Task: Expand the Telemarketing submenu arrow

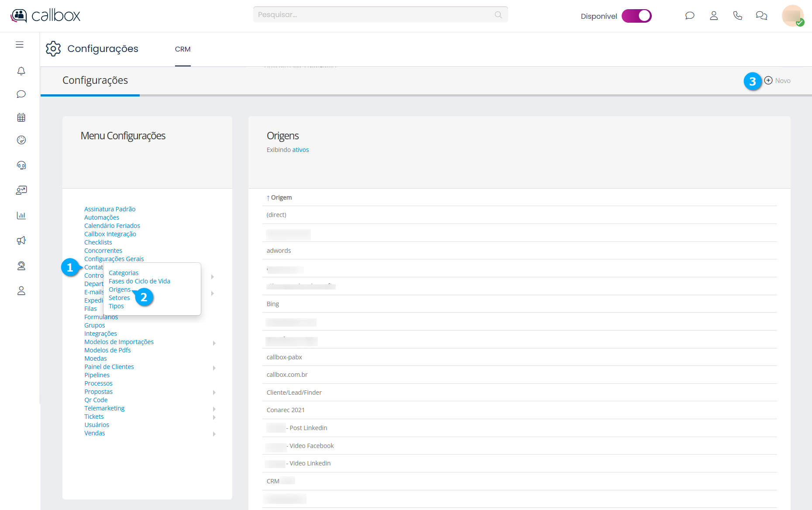Action: click(214, 409)
